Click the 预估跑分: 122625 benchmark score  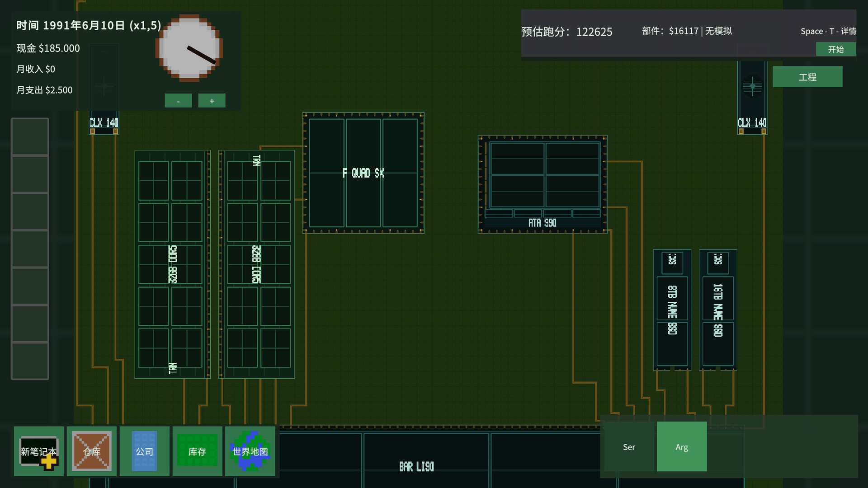tap(567, 32)
